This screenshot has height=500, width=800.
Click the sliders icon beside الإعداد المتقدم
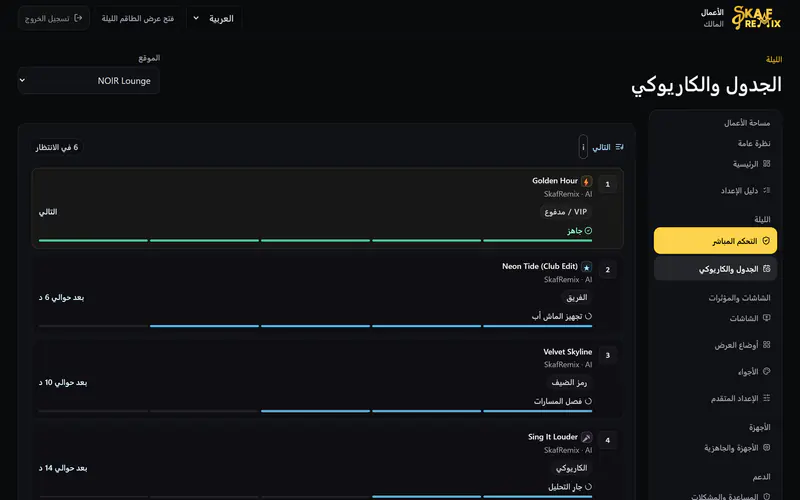pos(766,398)
